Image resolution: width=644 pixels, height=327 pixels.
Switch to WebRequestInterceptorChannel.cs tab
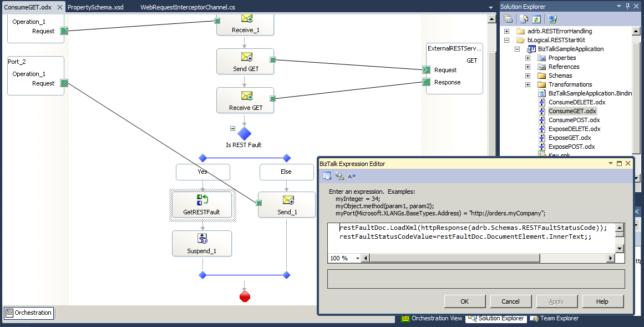click(187, 7)
